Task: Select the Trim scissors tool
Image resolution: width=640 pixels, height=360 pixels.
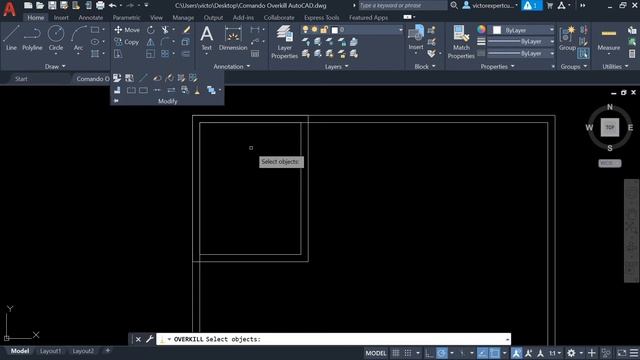Action: pyautogui.click(x=165, y=30)
